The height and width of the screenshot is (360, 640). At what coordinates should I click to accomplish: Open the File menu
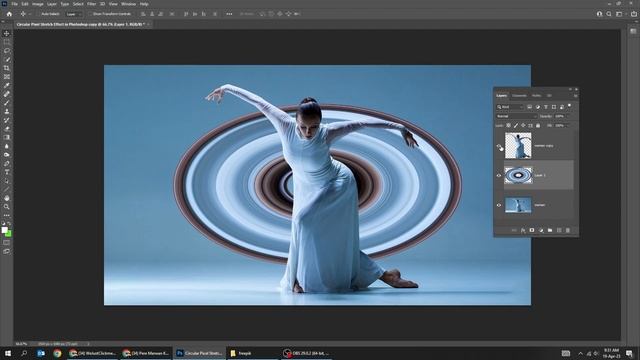(15, 4)
